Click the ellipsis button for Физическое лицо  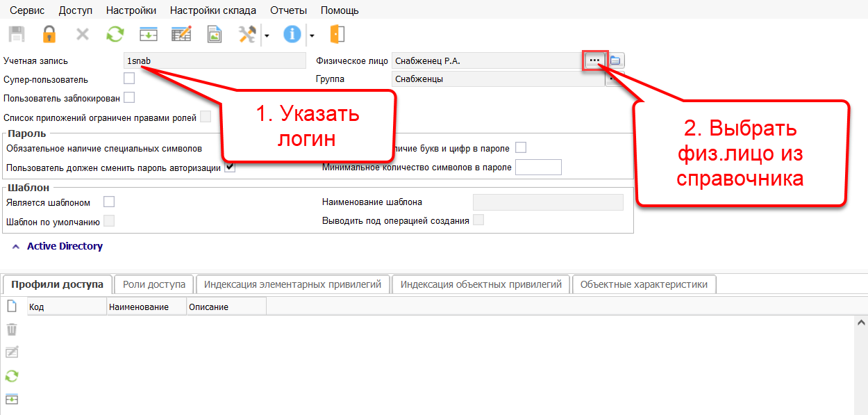coord(594,61)
